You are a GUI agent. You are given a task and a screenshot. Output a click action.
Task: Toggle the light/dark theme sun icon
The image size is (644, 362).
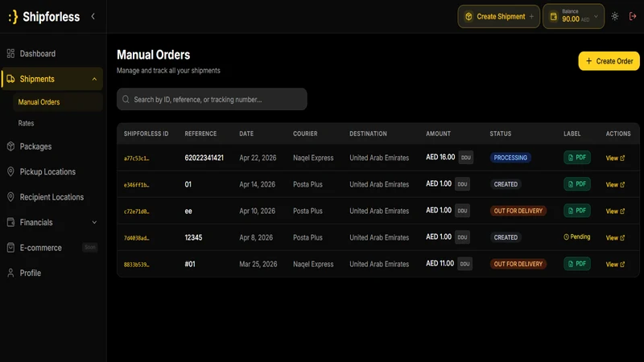614,16
